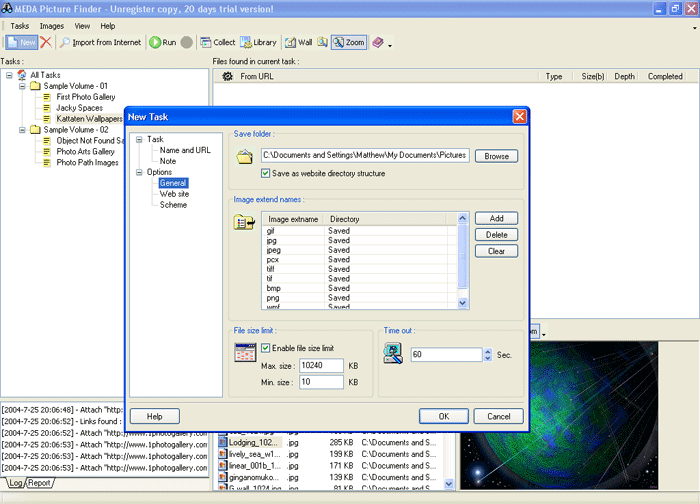Image resolution: width=700 pixels, height=504 pixels.
Task: Collapse the All Tasks tree node
Action: (x=9, y=75)
